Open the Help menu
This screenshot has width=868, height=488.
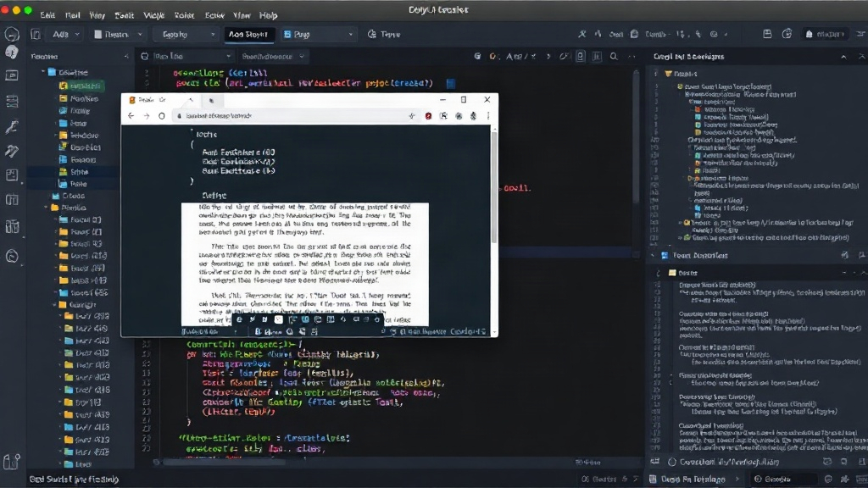pos(269,15)
